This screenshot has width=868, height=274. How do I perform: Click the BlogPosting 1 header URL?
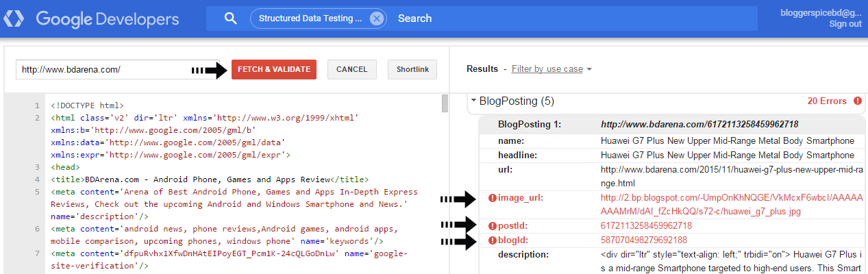[x=699, y=125]
